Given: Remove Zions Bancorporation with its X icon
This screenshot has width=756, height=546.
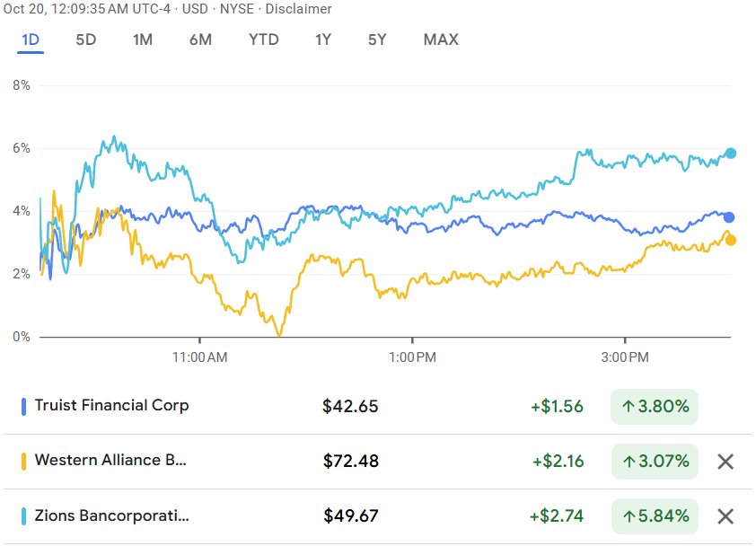Looking at the screenshot, I should click(725, 516).
